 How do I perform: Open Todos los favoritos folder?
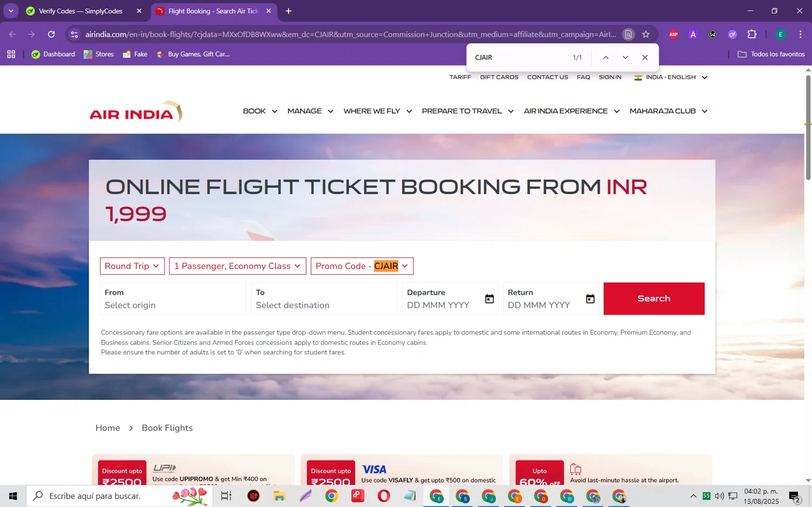[771, 54]
